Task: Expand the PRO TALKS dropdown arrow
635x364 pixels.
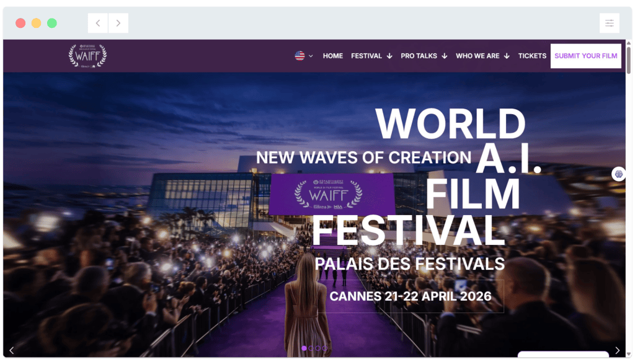Action: 445,56
